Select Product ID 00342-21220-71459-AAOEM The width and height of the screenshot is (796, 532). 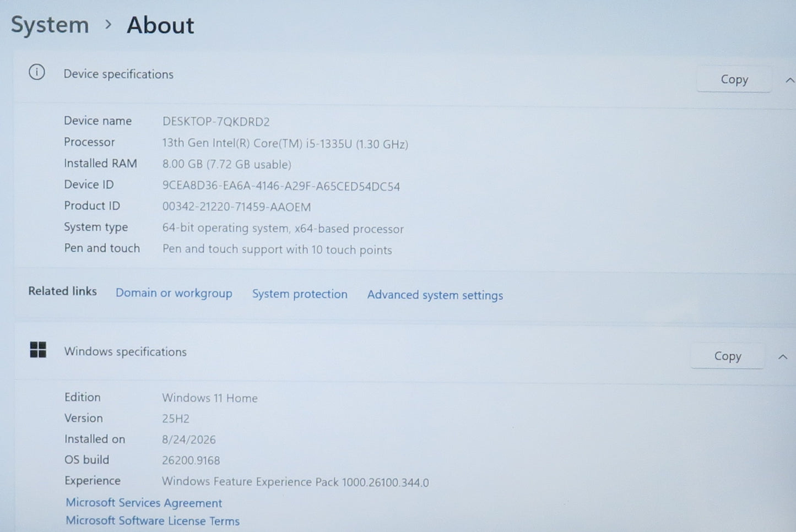point(236,207)
